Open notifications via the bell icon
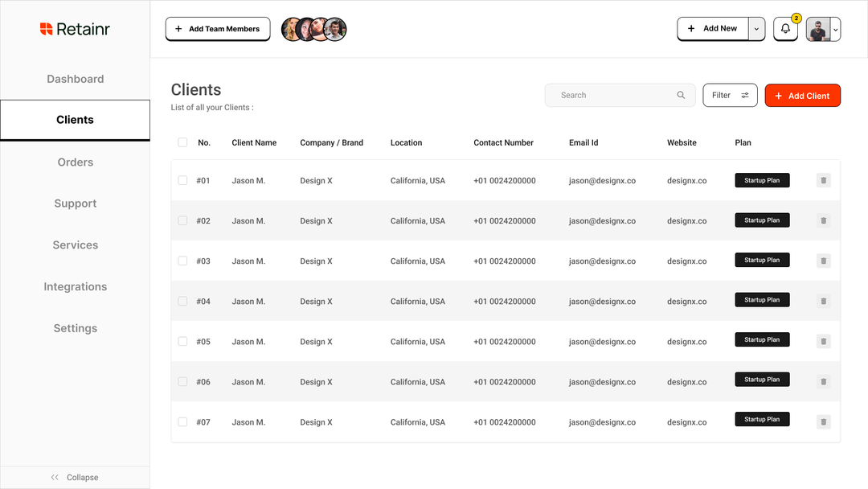Image resolution: width=868 pixels, height=489 pixels. (785, 28)
